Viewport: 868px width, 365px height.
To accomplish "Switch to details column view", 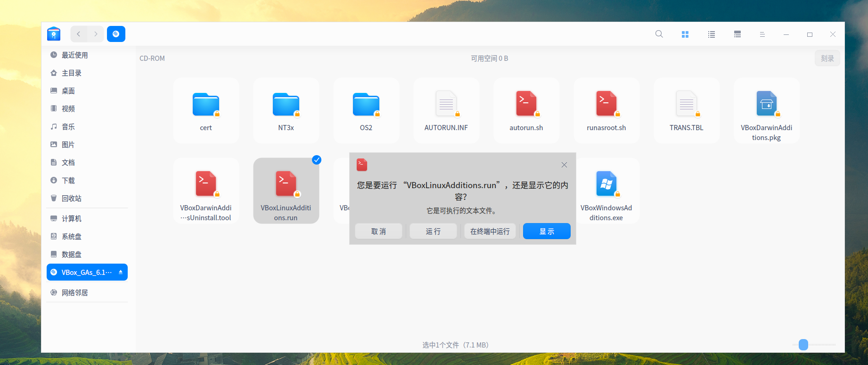I will coord(737,34).
